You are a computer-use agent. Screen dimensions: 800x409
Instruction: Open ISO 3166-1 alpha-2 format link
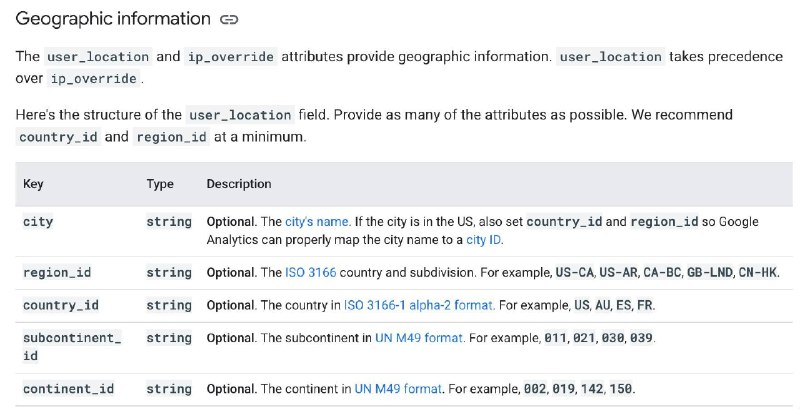click(x=419, y=305)
